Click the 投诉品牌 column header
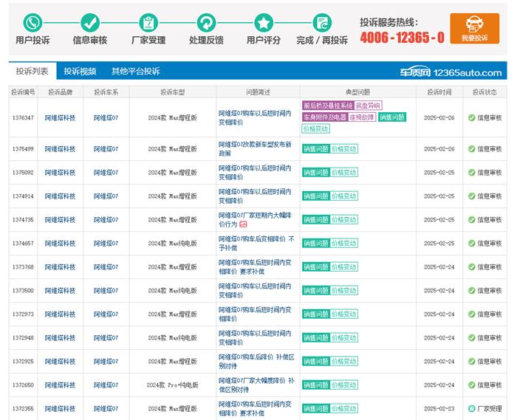The image size is (517, 420). (x=61, y=92)
